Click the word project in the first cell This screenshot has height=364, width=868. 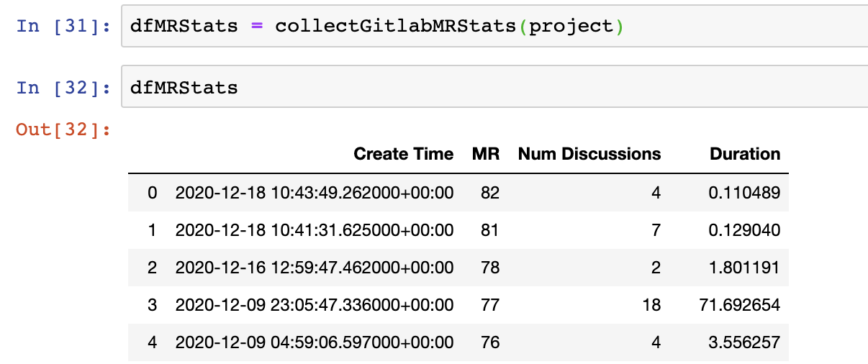571,27
